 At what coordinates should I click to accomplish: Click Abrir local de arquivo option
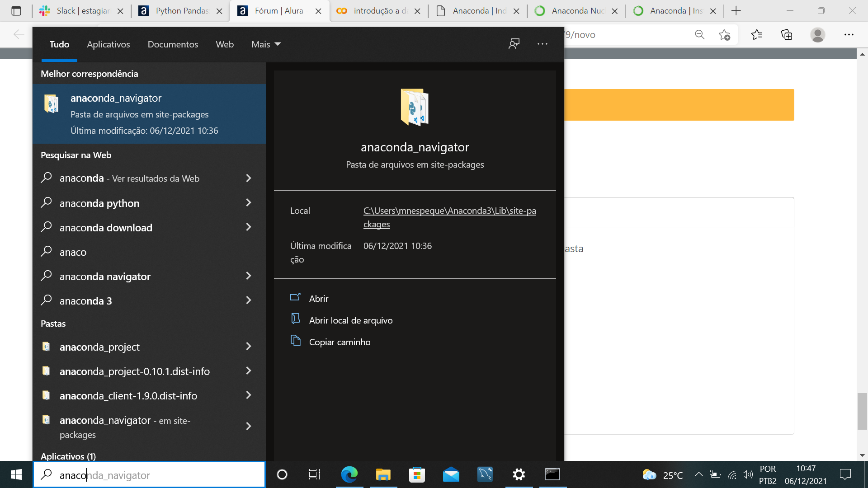[x=350, y=320]
